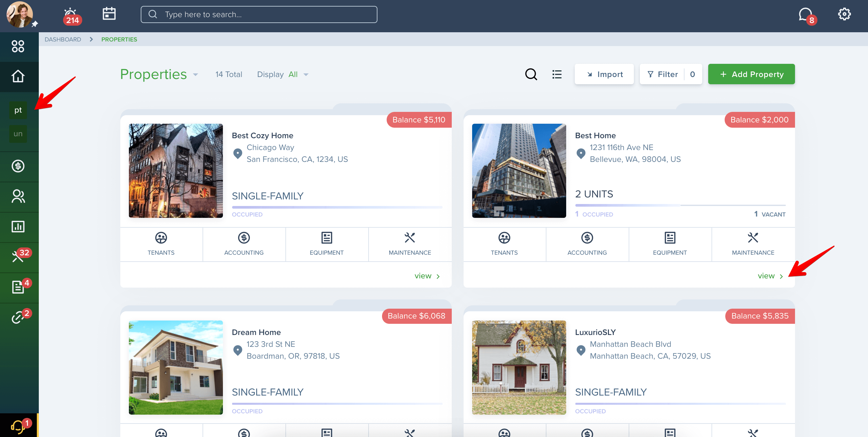Click the Balance $2,000 badge
The image size is (868, 437).
coord(759,120)
